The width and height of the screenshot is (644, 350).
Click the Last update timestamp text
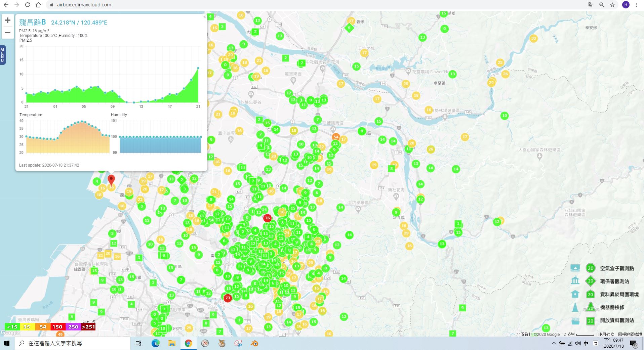[x=49, y=165]
